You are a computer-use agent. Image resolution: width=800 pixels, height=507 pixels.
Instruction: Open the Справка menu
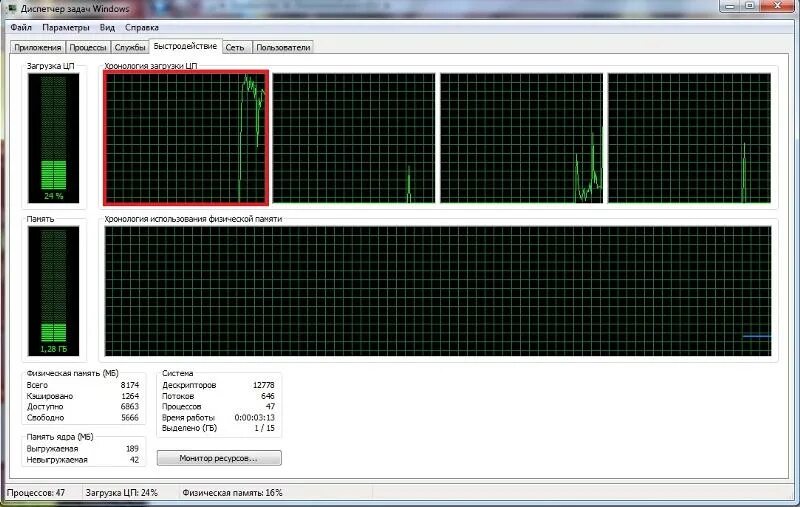(142, 28)
